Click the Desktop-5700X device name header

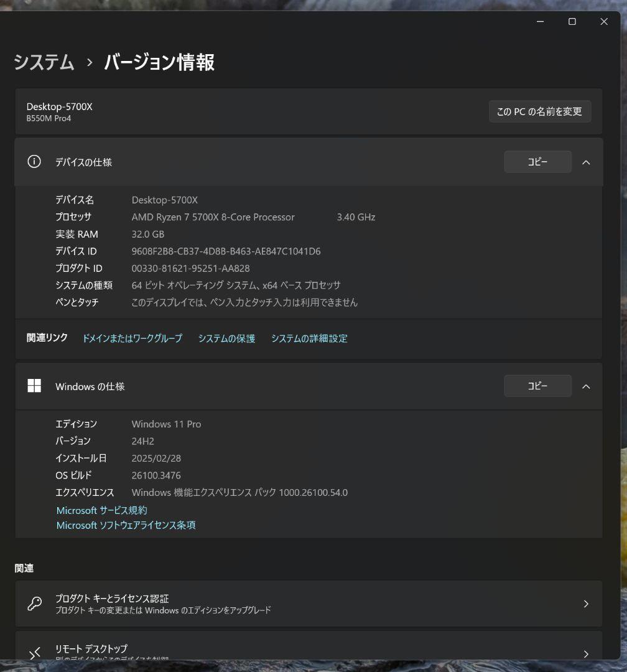(60, 106)
